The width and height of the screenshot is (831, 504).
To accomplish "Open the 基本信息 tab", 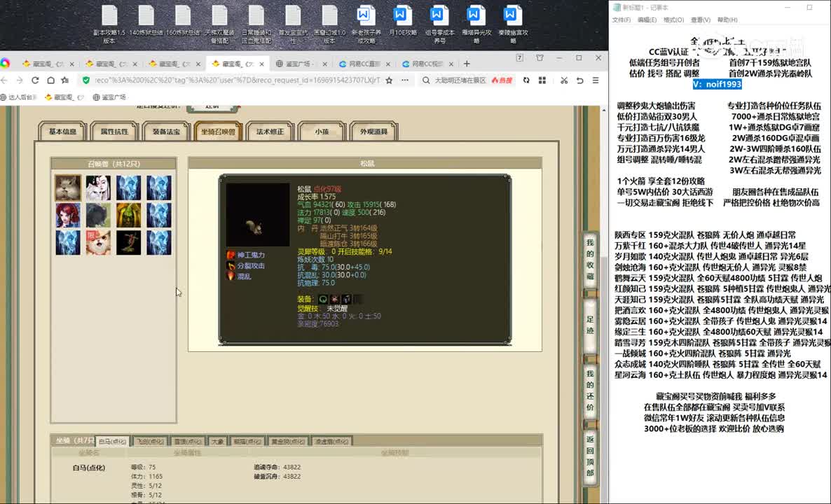I will click(x=62, y=132).
